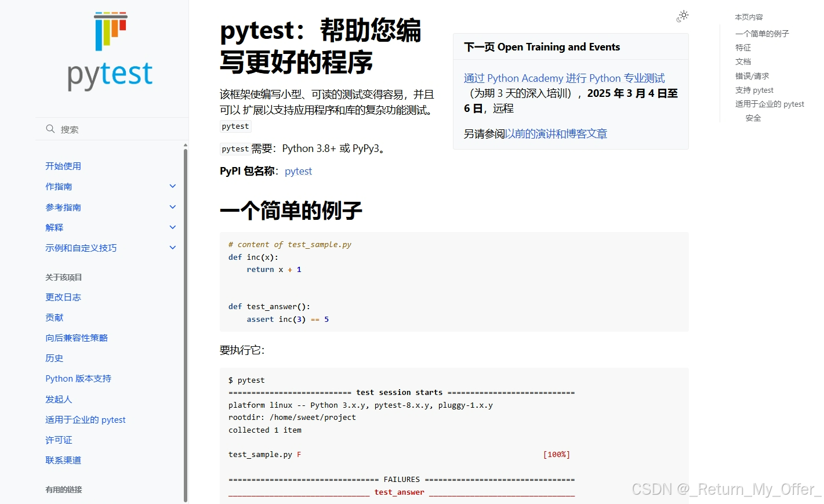Screen dimensions: 824x504
Task: Open sidebar link 适用于企业的 pytest
Action: (x=85, y=419)
